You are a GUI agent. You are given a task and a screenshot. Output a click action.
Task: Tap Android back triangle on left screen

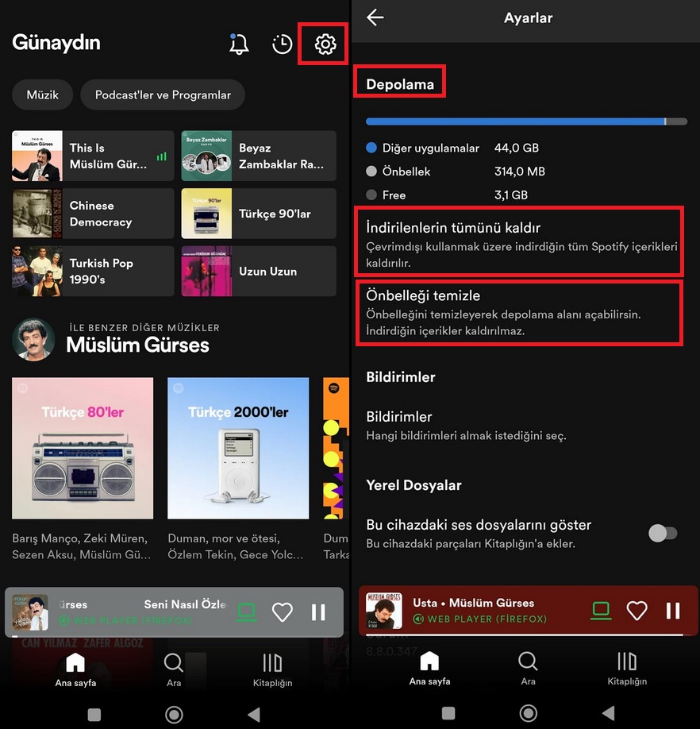254,715
